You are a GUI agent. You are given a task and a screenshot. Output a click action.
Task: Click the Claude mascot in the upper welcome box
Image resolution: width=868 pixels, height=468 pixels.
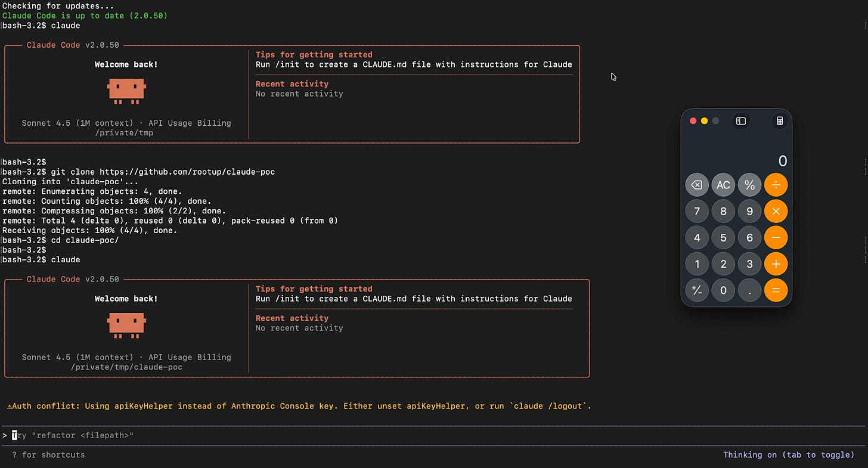pyautogui.click(x=126, y=91)
